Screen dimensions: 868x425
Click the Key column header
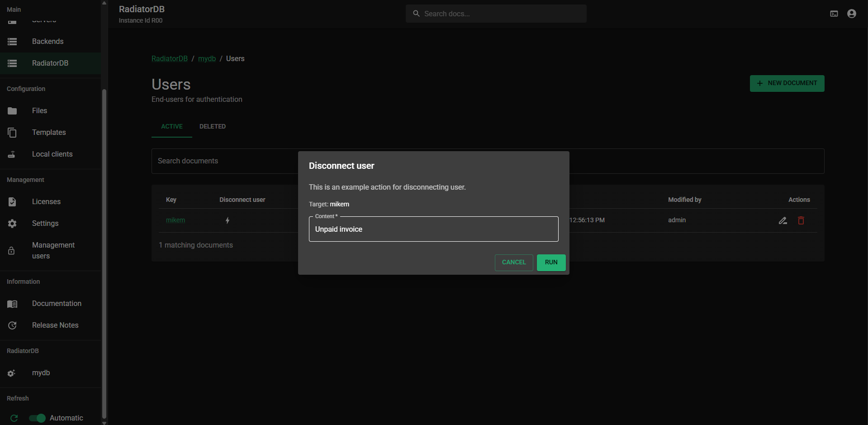pos(171,200)
